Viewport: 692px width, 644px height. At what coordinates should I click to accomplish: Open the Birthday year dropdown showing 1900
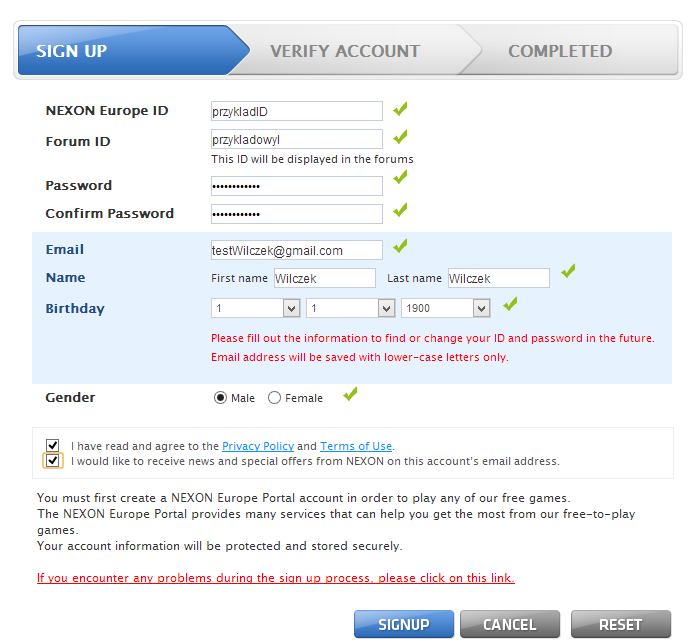[446, 308]
